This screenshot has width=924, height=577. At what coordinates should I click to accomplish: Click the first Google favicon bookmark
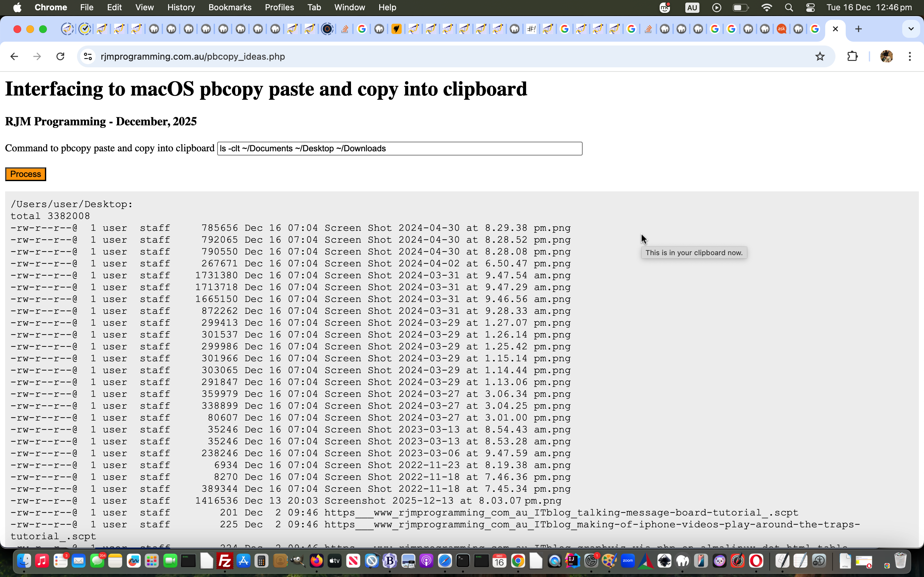pyautogui.click(x=362, y=29)
